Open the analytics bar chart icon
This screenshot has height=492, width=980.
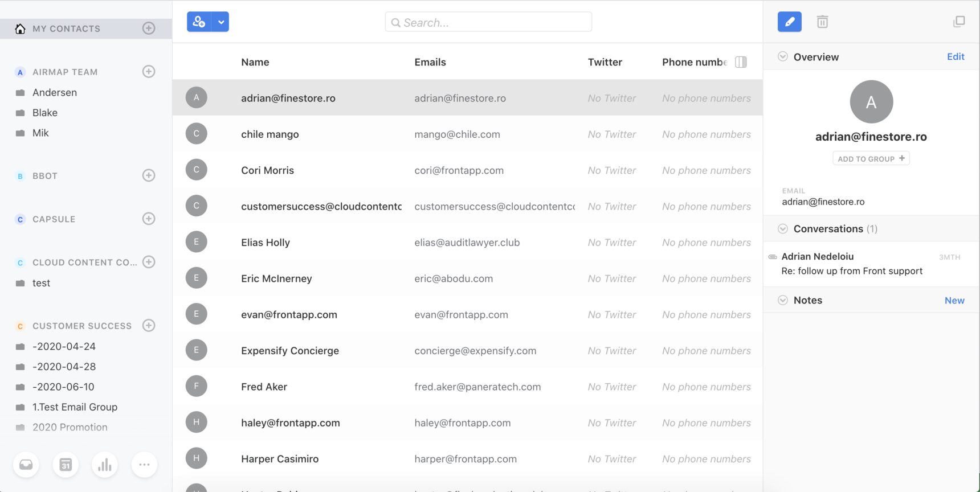tap(105, 465)
